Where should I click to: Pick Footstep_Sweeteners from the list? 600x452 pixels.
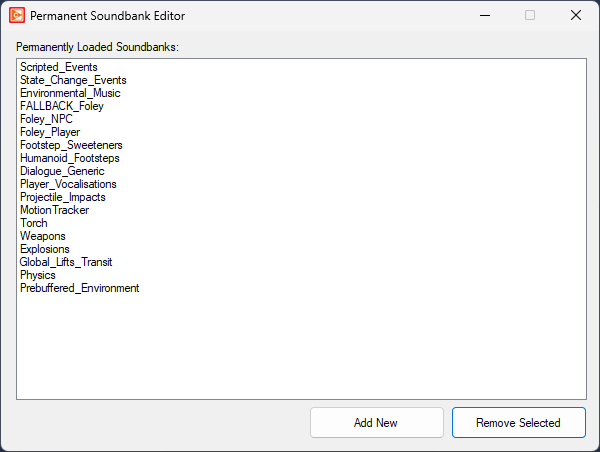71,145
